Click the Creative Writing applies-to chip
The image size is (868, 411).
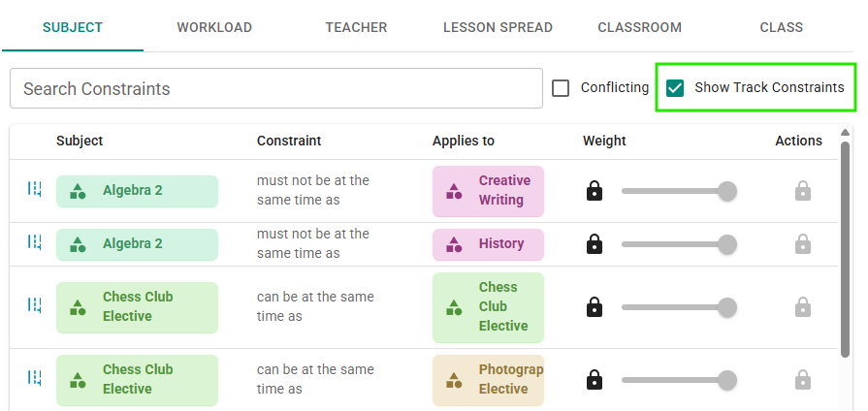point(488,191)
